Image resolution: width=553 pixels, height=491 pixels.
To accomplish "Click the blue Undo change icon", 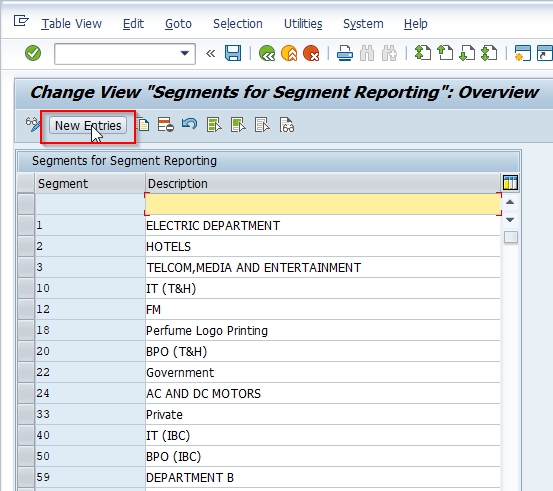I will (189, 124).
